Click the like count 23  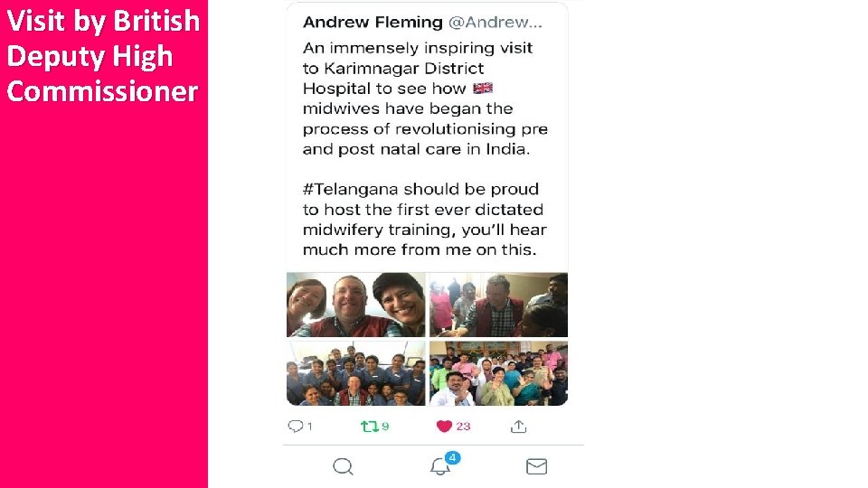tap(463, 426)
